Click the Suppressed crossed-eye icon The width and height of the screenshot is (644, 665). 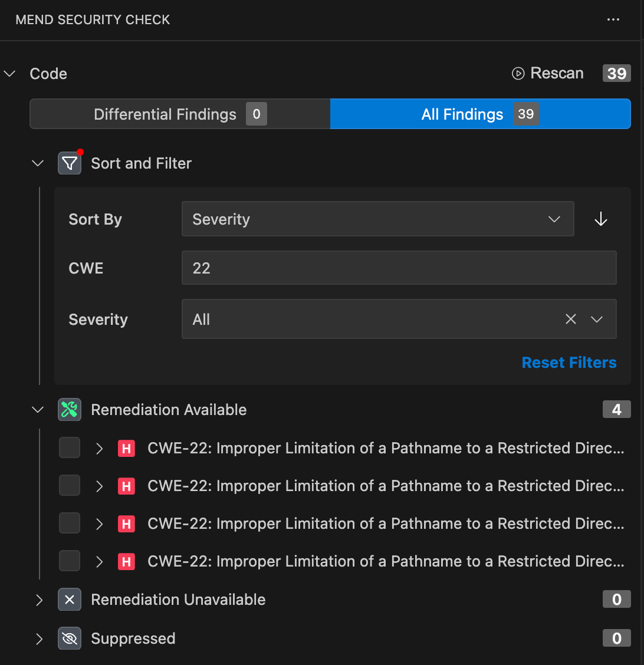70,638
